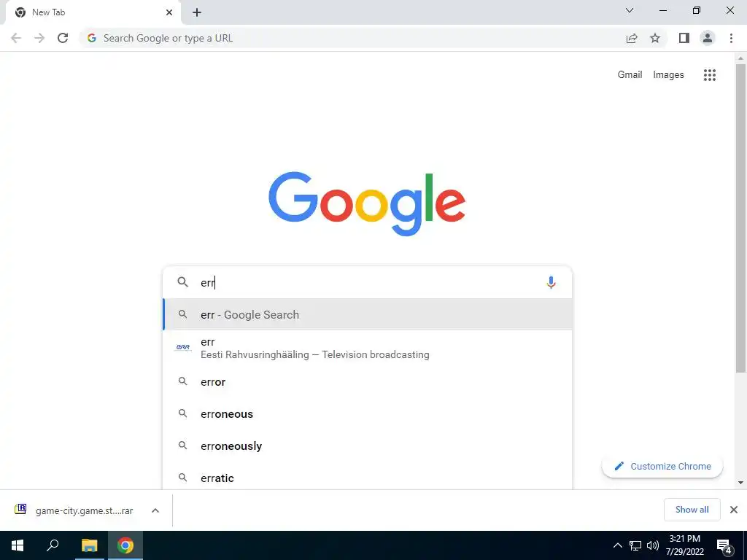Select the New Tab tab
The image size is (747, 560).
[x=93, y=13]
